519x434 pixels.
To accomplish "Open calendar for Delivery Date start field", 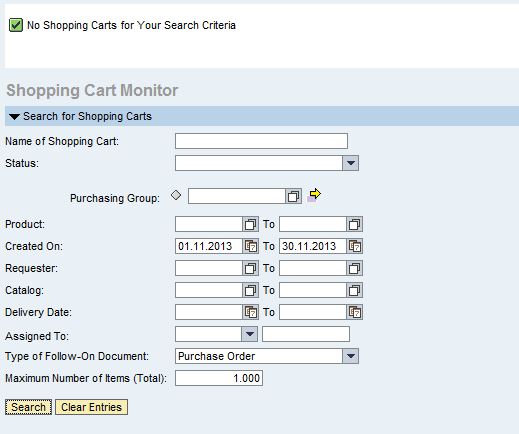I will point(250,312).
